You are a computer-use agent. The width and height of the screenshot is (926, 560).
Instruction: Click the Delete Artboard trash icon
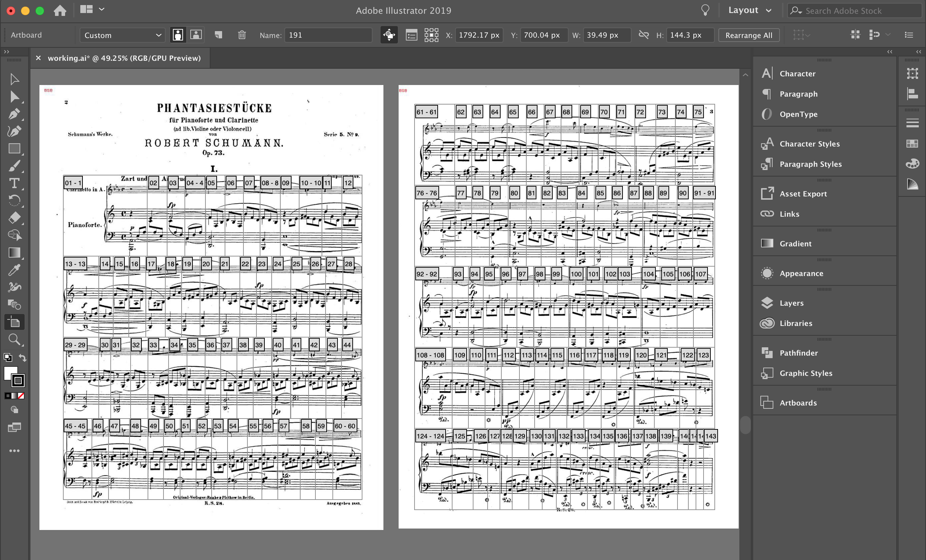point(242,35)
